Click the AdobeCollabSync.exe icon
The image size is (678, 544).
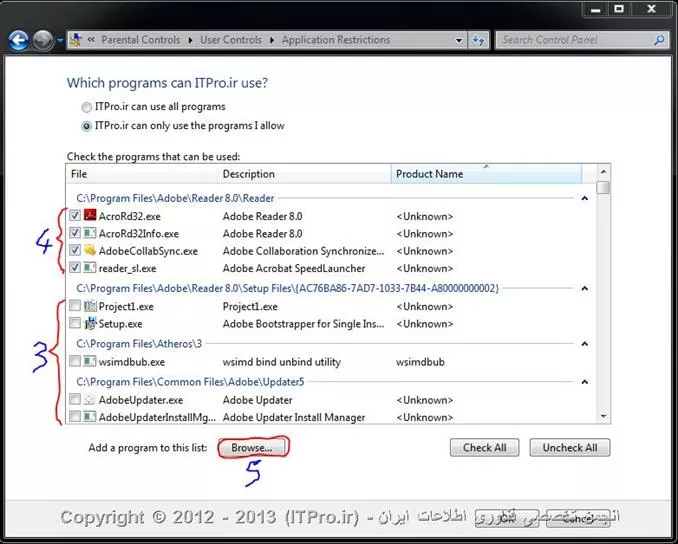point(90,250)
